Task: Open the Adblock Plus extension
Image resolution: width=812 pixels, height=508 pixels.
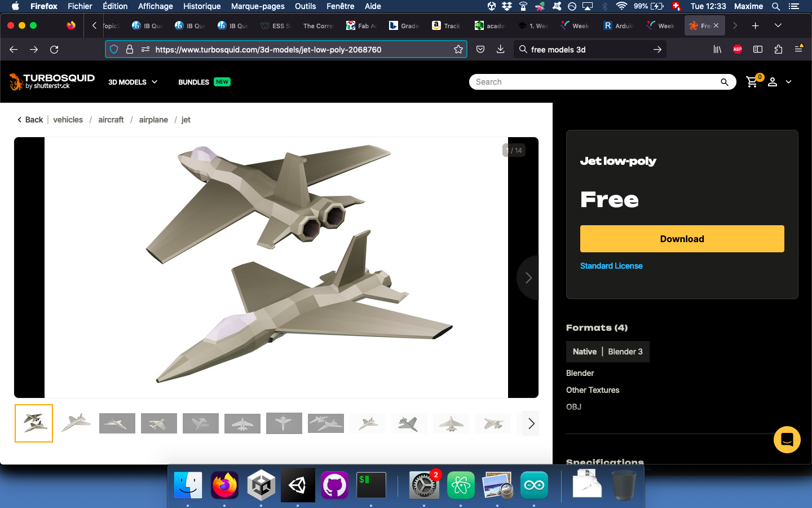Action: pos(737,49)
